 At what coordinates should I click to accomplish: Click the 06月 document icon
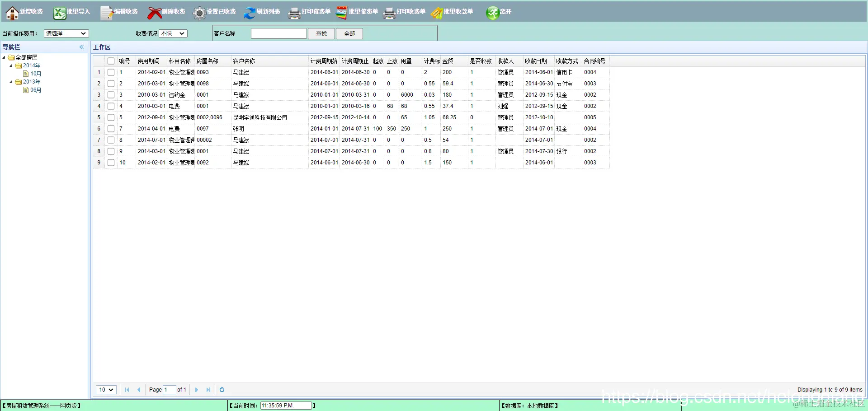click(26, 90)
